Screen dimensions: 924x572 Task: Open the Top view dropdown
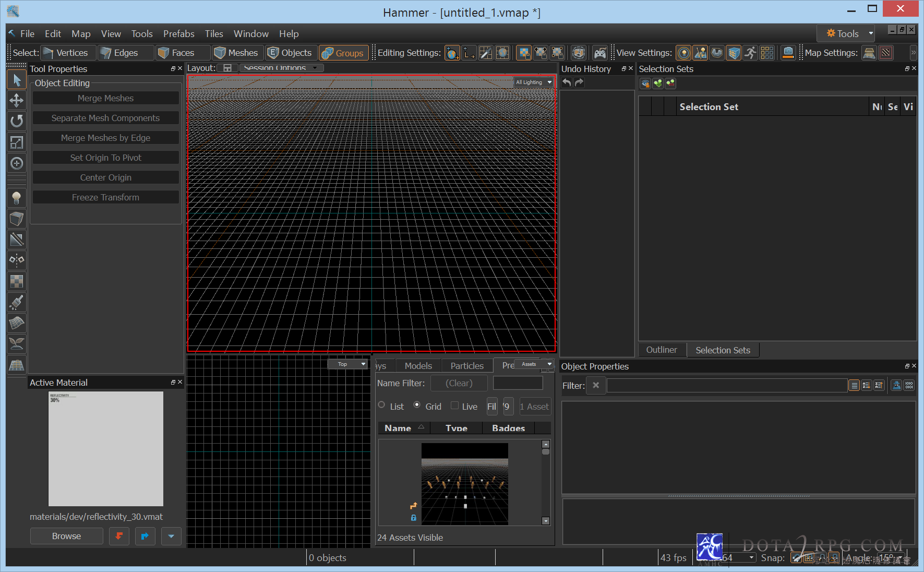coord(347,364)
